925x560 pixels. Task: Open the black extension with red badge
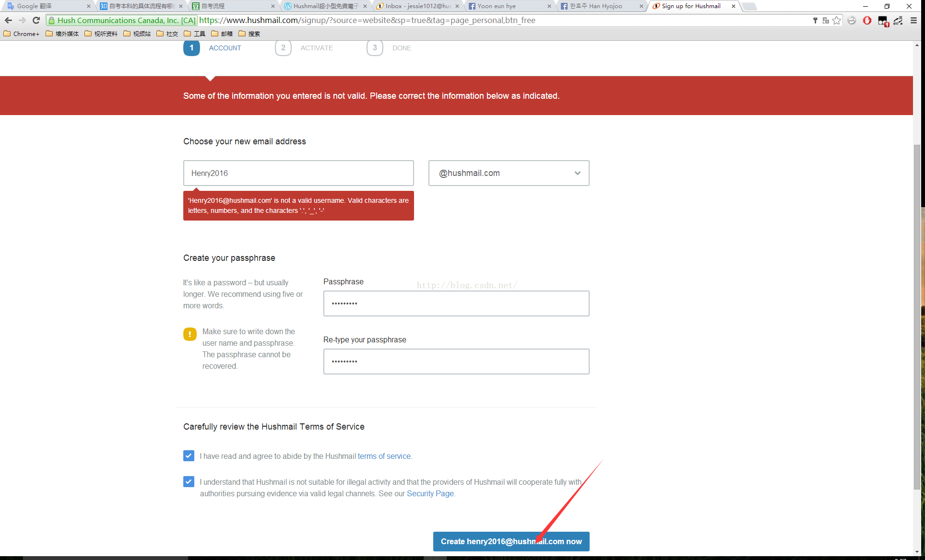coord(883,21)
